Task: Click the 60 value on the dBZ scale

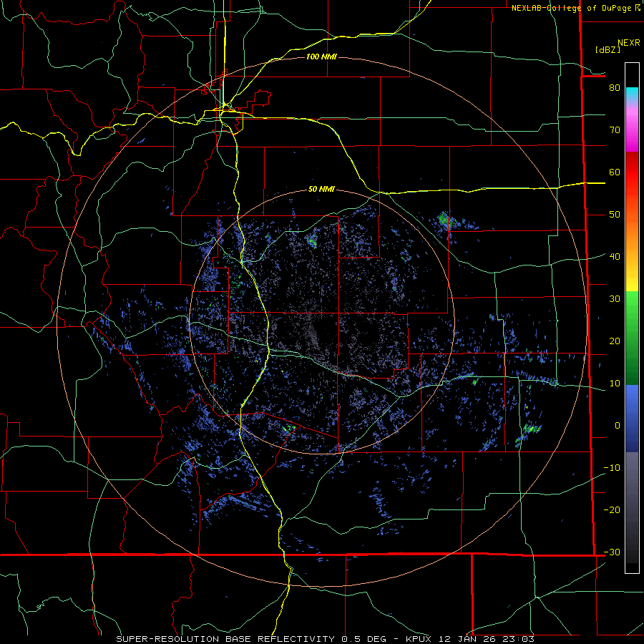Action: [x=615, y=172]
